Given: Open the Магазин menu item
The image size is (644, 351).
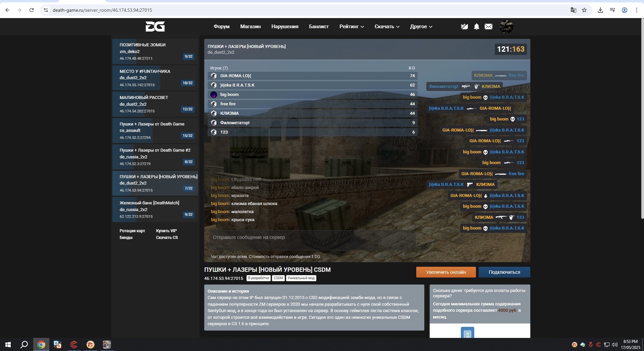Looking at the screenshot, I should coord(250,27).
